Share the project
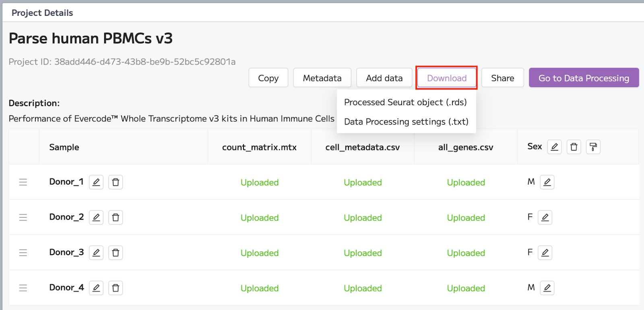644x310 pixels. 503,78
